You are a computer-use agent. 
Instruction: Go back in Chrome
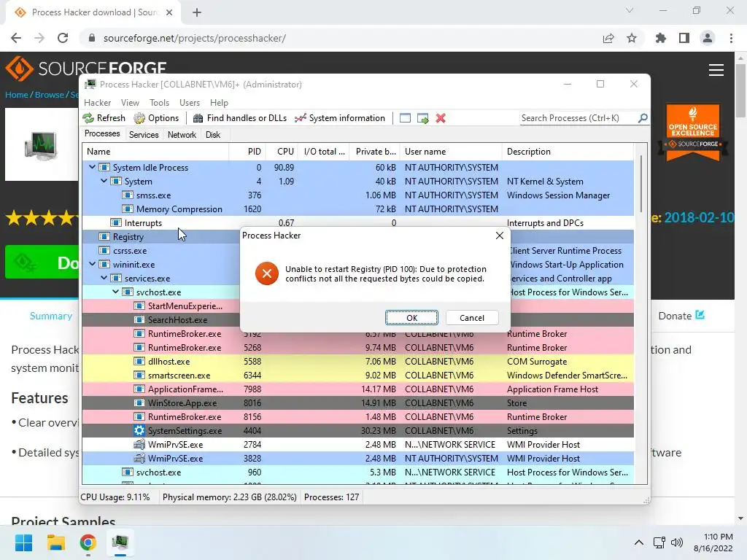[16, 38]
